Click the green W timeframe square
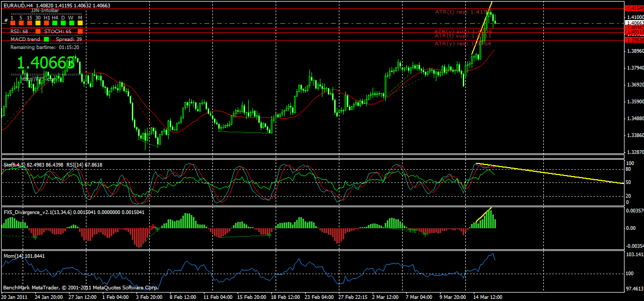644x301 pixels. 72,23
